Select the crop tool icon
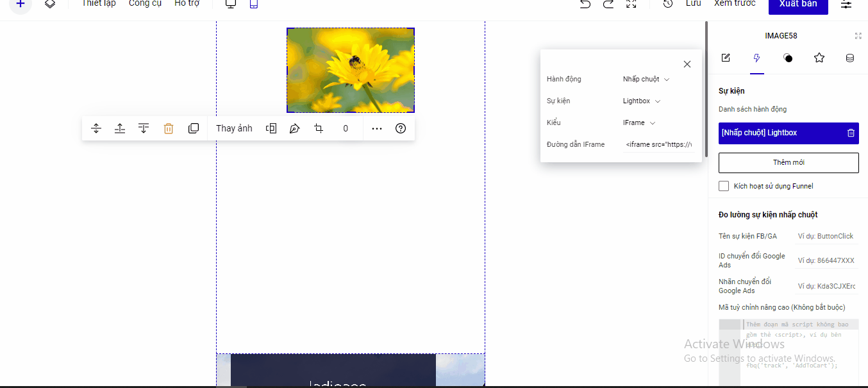 pyautogui.click(x=319, y=128)
